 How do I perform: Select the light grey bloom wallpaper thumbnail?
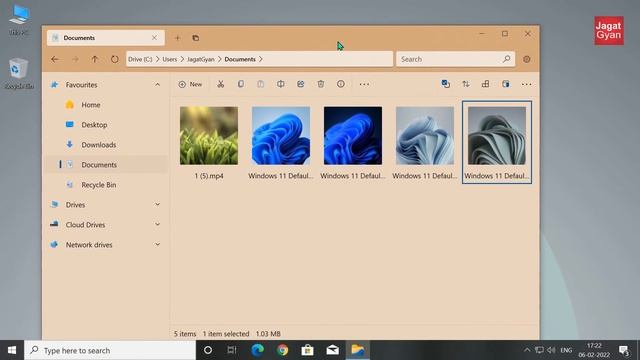pos(425,136)
